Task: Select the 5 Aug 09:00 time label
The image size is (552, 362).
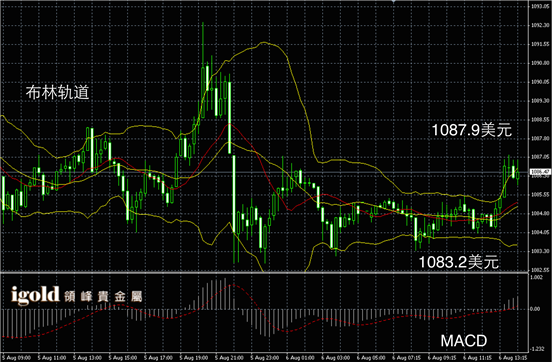Action: pyautogui.click(x=16, y=358)
